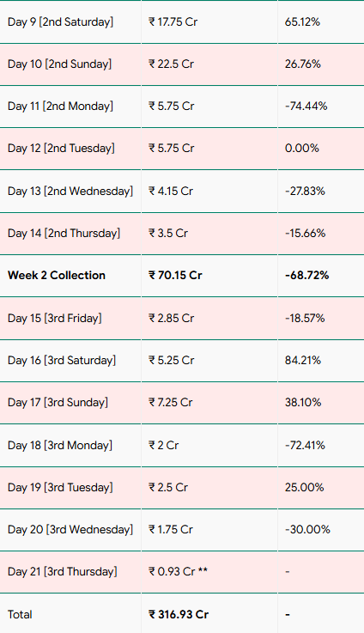Viewport: 364px width, 633px height.
Task: Click the ₹ 22.5 Cr amount
Action: [x=171, y=64]
